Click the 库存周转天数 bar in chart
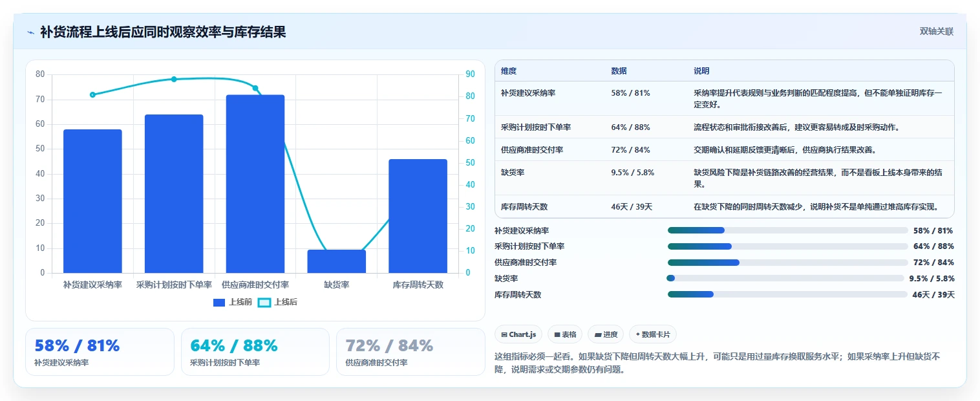Image resolution: width=980 pixels, height=401 pixels. (x=418, y=216)
